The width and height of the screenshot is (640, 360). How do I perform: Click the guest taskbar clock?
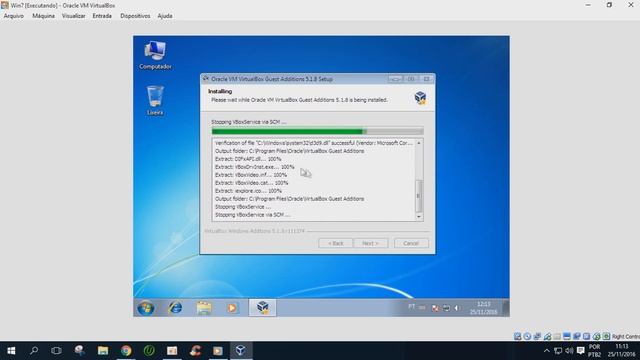click(x=484, y=308)
